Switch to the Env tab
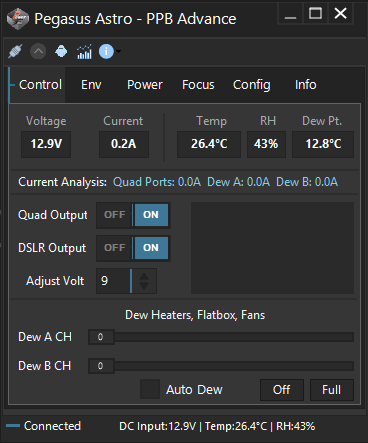The height and width of the screenshot is (443, 368). coord(91,85)
